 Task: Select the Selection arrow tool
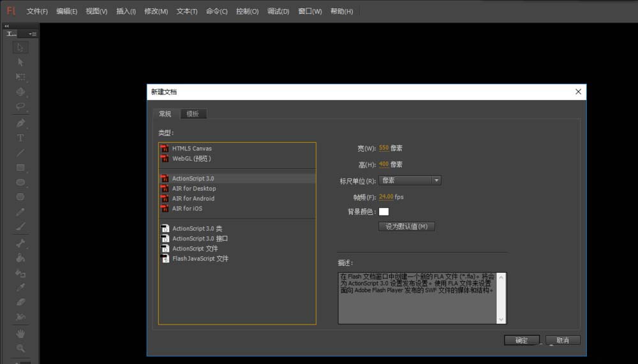tap(20, 48)
